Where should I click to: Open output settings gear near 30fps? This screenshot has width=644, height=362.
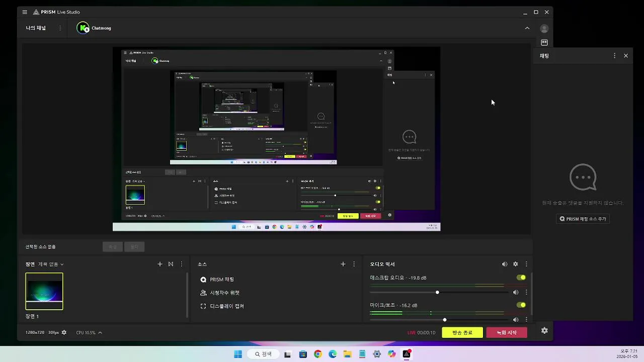pyautogui.click(x=64, y=332)
